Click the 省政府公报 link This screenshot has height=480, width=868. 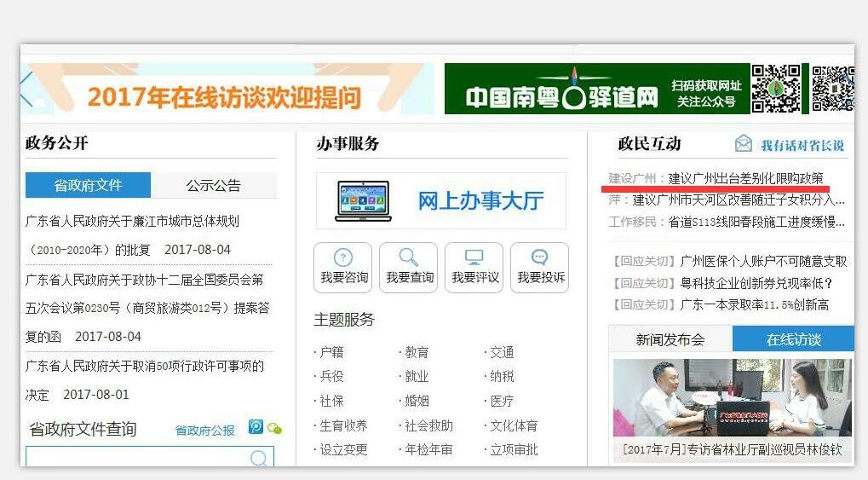tap(204, 431)
